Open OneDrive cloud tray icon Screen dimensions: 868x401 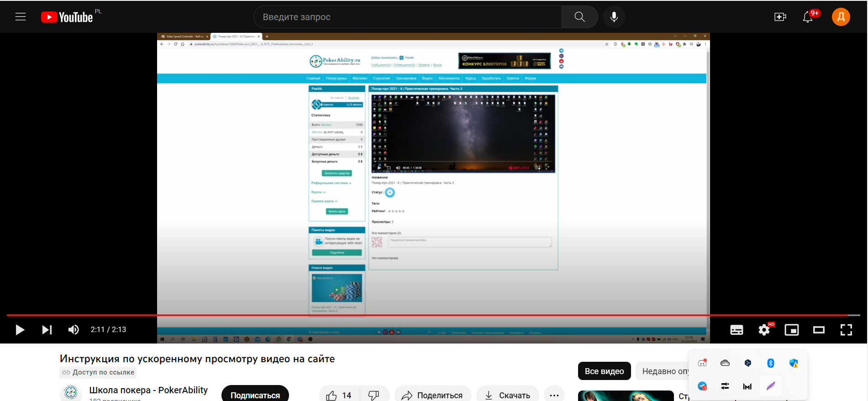point(725,363)
